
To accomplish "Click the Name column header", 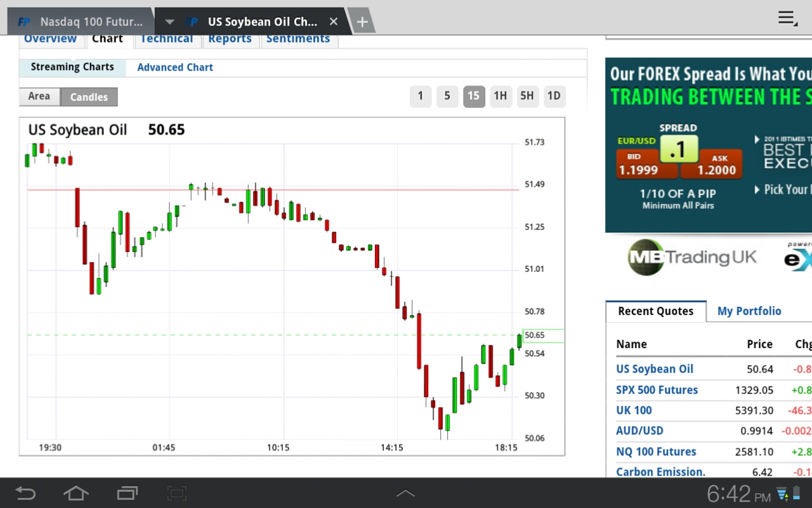I will tap(631, 344).
